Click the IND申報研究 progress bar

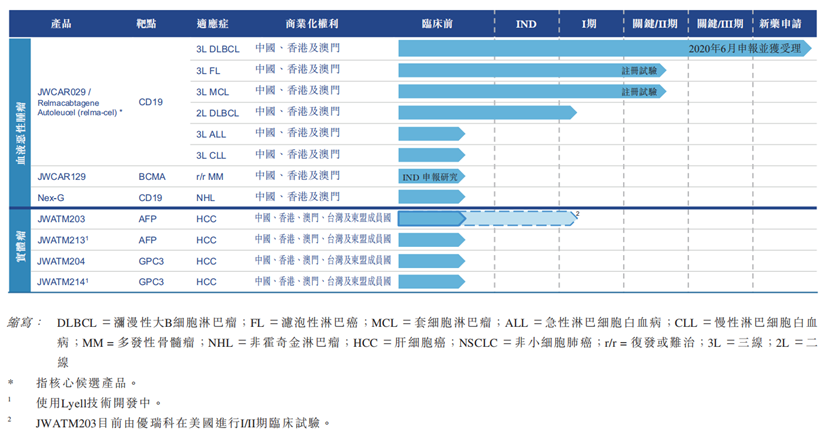pyautogui.click(x=429, y=176)
